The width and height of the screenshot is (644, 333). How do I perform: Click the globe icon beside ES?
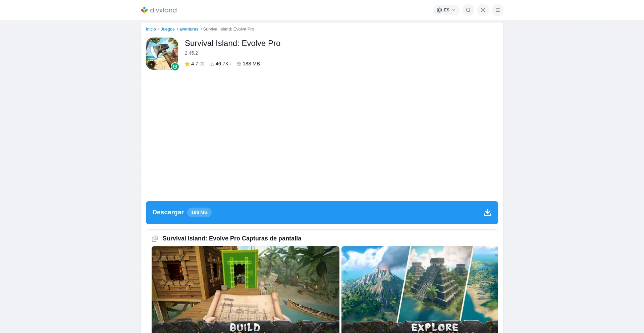coord(439,10)
